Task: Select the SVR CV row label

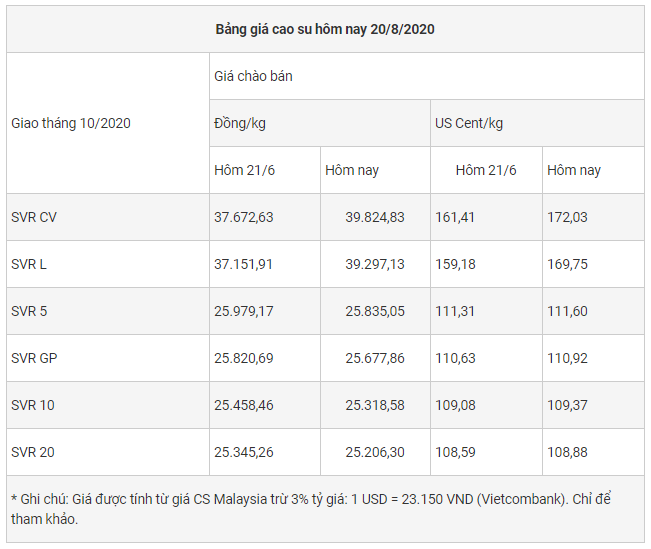Action: pyautogui.click(x=35, y=217)
